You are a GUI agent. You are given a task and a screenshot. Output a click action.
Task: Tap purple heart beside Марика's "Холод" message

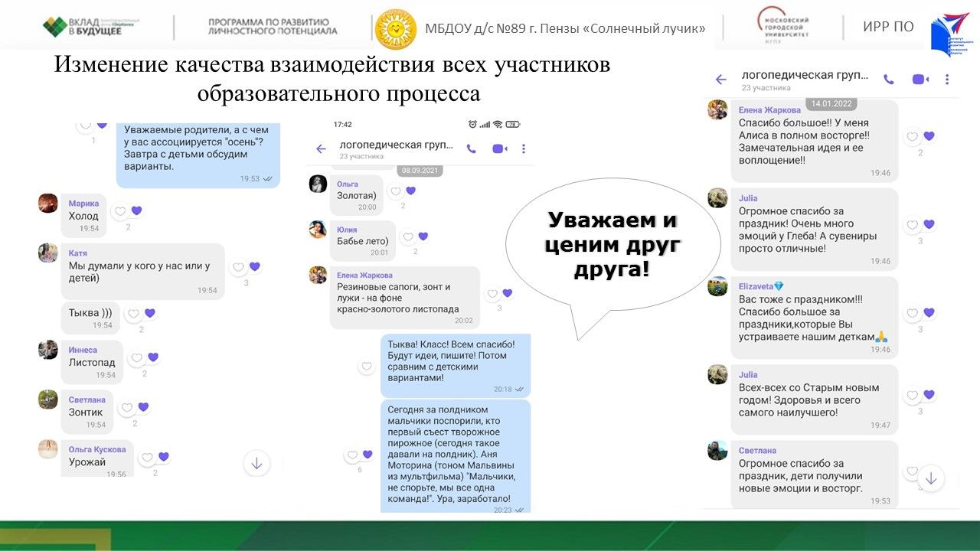[x=137, y=211]
